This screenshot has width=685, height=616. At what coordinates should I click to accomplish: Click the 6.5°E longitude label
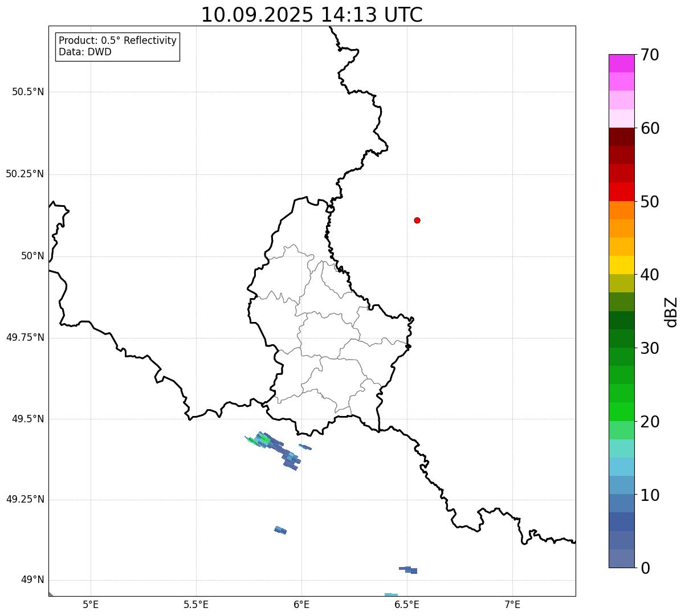pos(407,605)
